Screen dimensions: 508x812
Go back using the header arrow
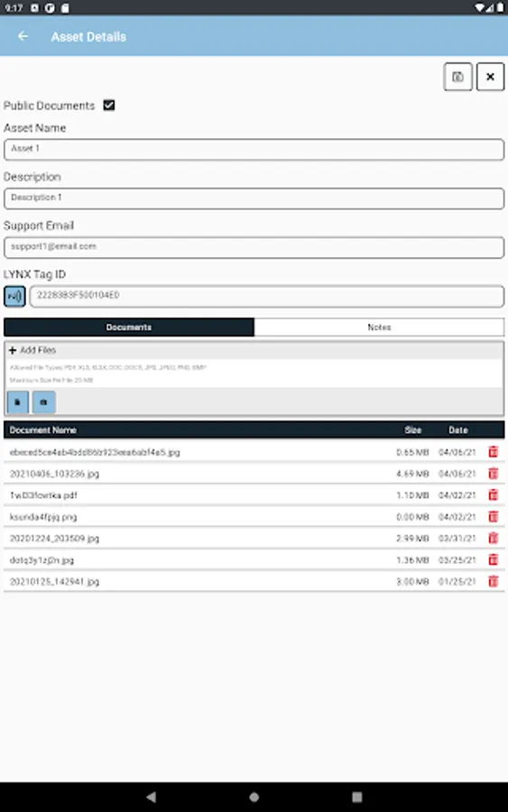(23, 36)
